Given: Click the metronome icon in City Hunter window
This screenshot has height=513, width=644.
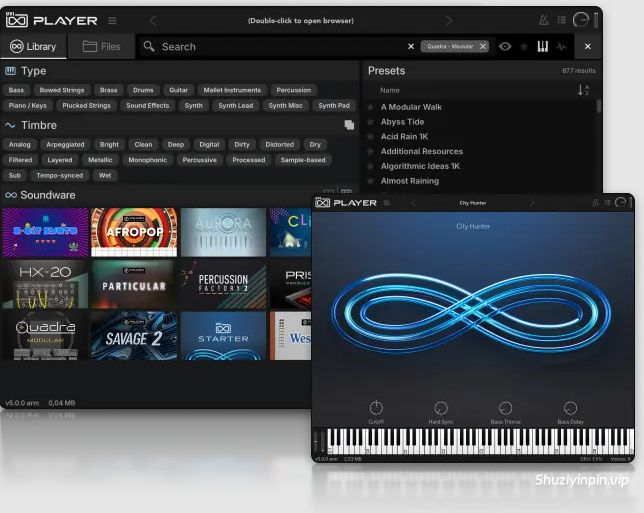Looking at the screenshot, I should click(x=595, y=202).
